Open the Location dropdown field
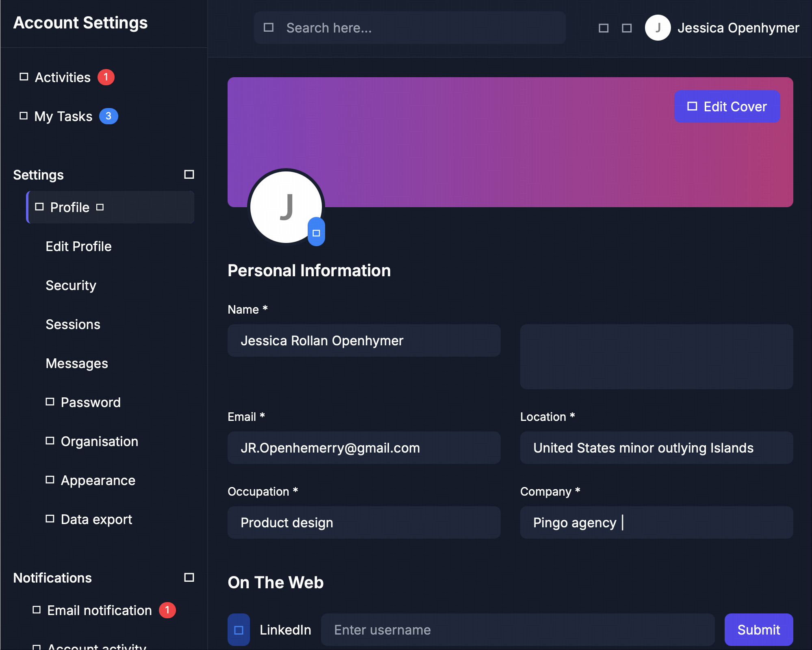 click(656, 448)
